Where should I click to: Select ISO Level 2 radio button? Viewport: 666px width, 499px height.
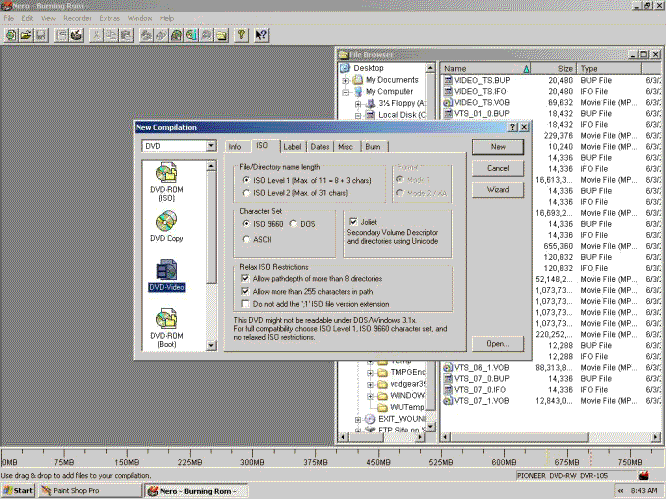point(246,193)
